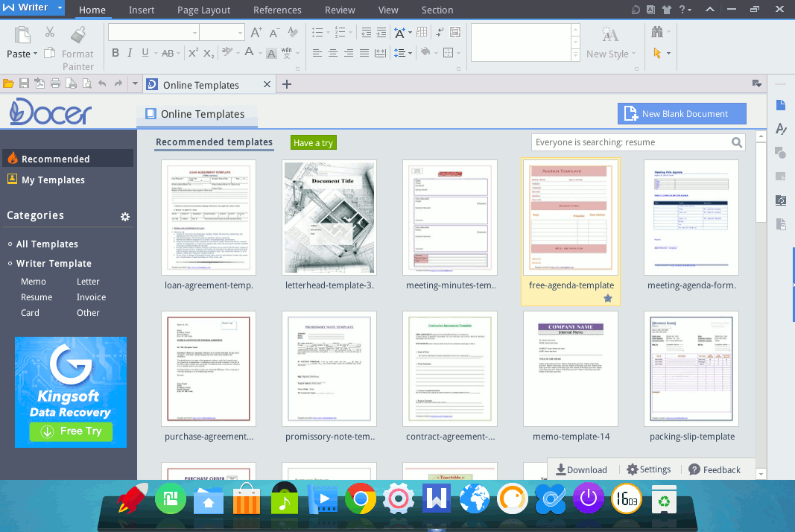Switch to the Page Layout ribbon tab
This screenshot has height=532, width=795.
point(203,10)
